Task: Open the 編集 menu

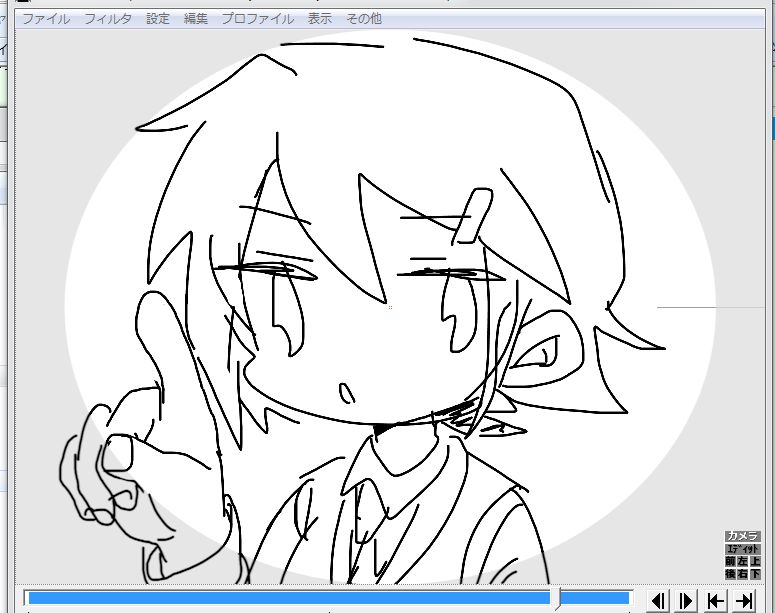Action: 196,19
